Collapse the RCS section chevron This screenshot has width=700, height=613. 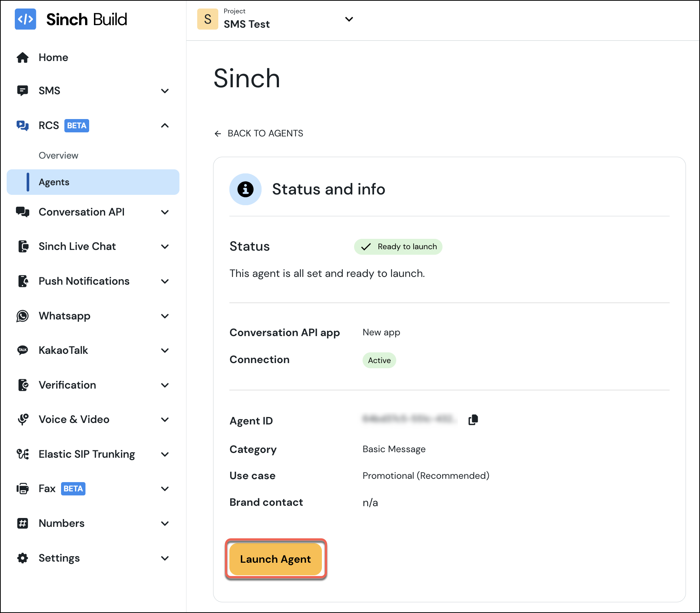(x=165, y=126)
